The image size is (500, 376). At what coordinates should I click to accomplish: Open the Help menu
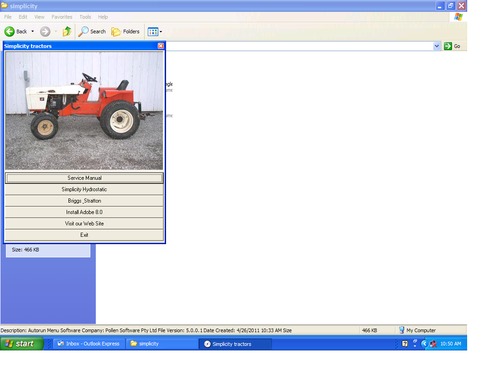(x=103, y=17)
